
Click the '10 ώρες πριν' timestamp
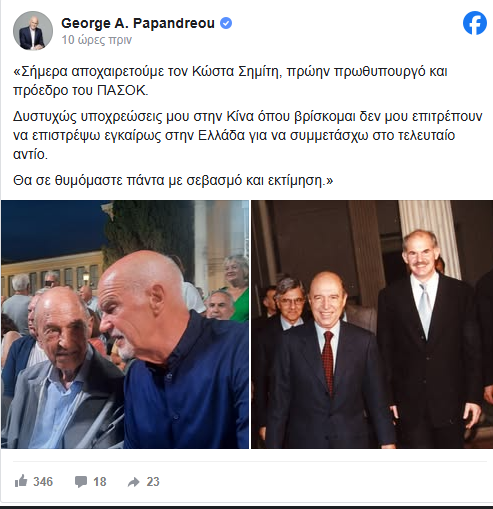97,40
